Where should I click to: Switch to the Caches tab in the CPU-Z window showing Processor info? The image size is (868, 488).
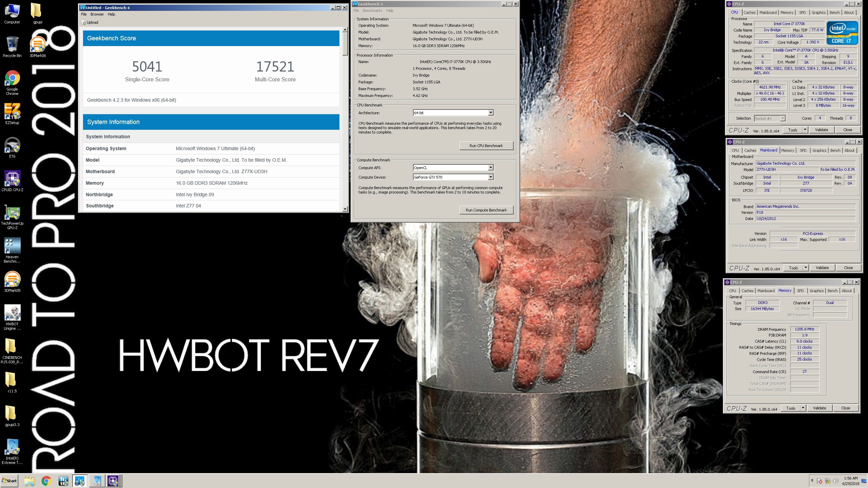point(750,13)
